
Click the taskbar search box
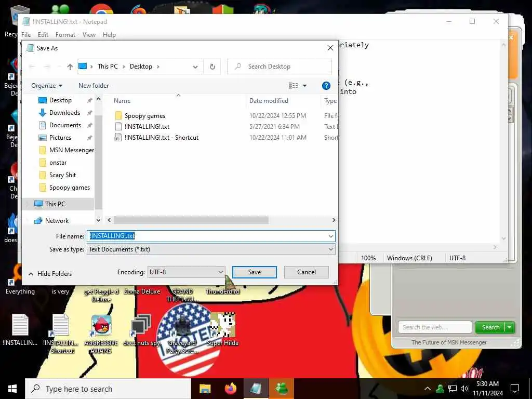[108, 389]
